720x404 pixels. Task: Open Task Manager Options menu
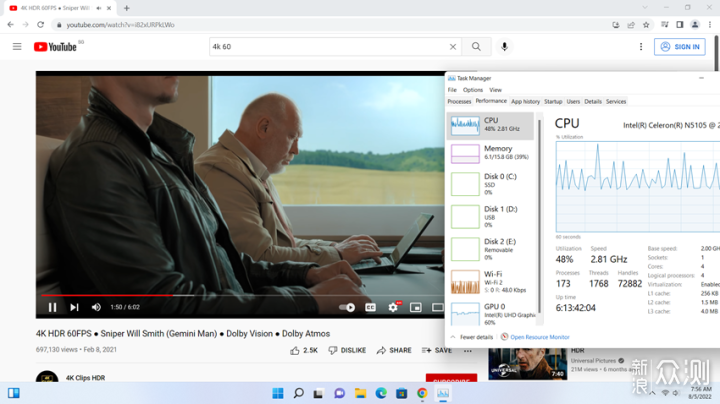[472, 90]
